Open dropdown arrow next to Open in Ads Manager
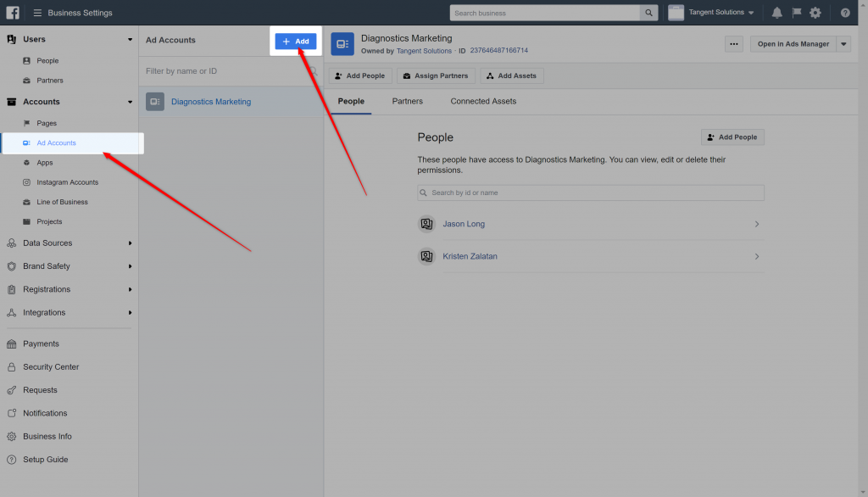 [843, 44]
